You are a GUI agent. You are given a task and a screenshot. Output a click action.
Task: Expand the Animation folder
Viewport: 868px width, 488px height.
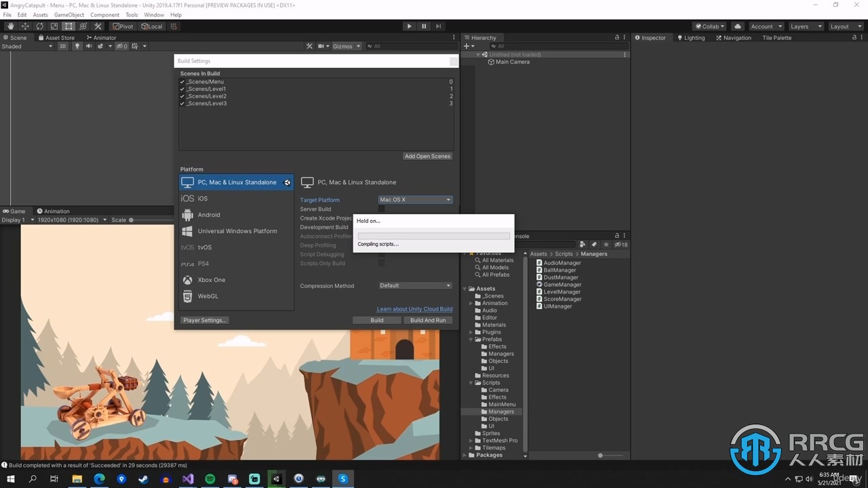point(471,303)
